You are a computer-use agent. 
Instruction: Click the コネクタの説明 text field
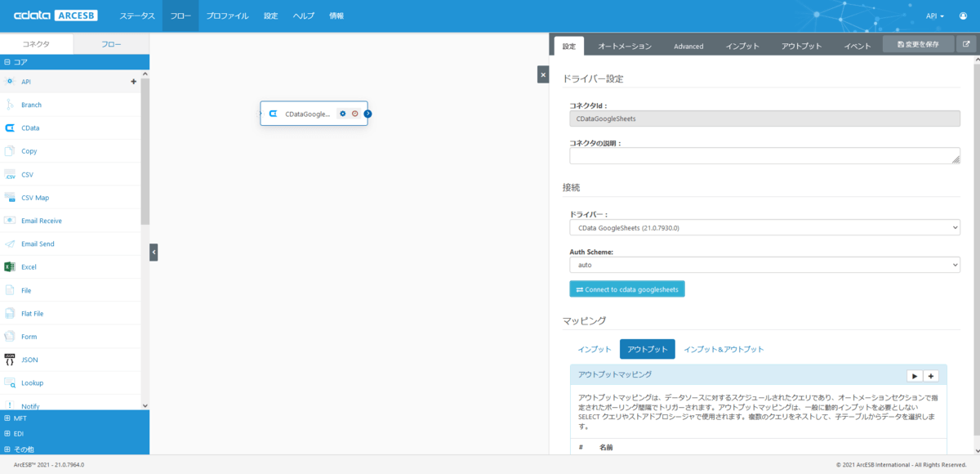764,155
